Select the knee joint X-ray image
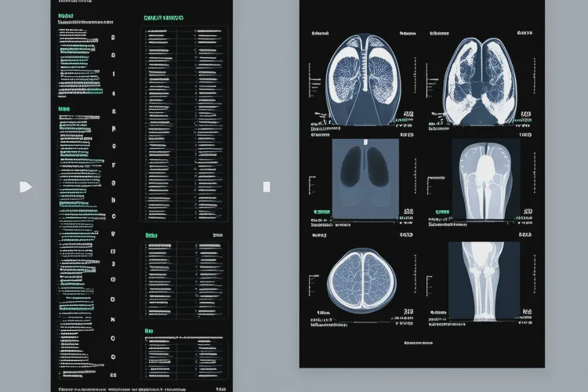 point(483,280)
